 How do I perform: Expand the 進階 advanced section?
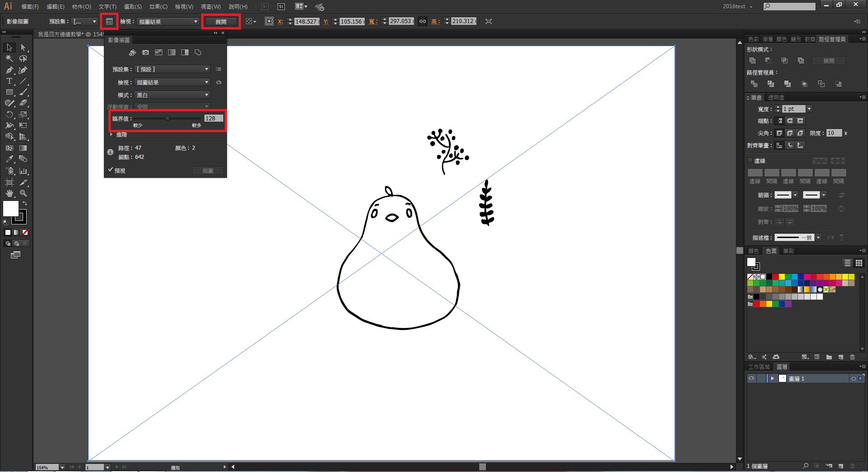[x=111, y=134]
